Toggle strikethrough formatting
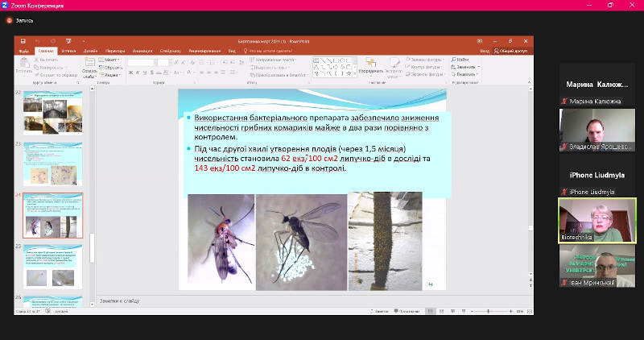 (159, 73)
